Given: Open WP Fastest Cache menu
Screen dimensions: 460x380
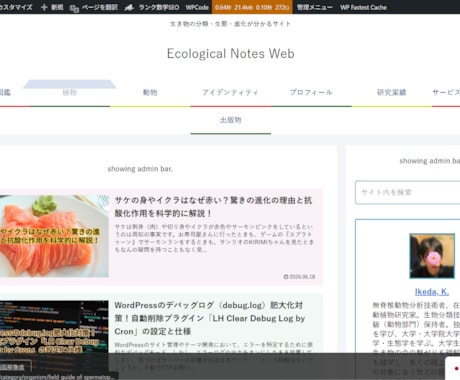Looking at the screenshot, I should (x=363, y=7).
